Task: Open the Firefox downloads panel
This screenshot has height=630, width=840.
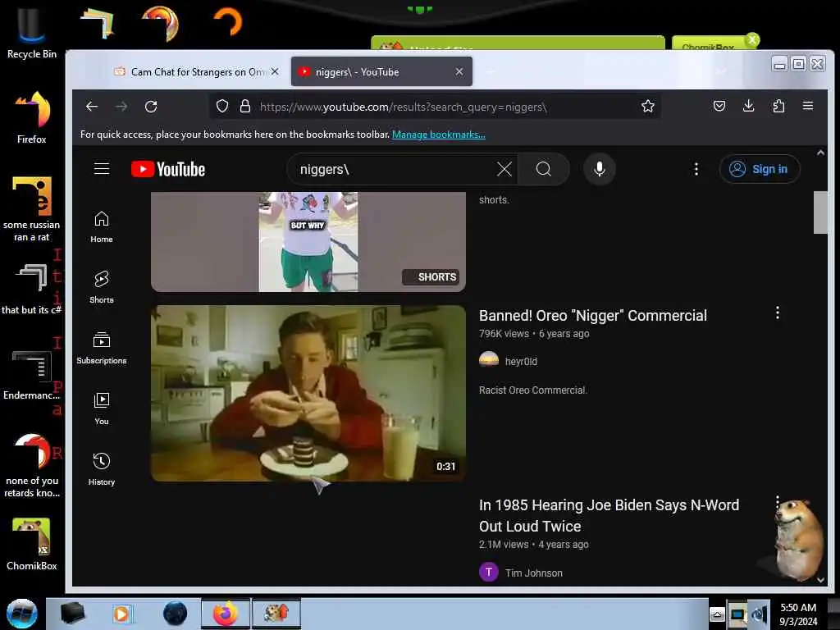Action: click(x=749, y=106)
